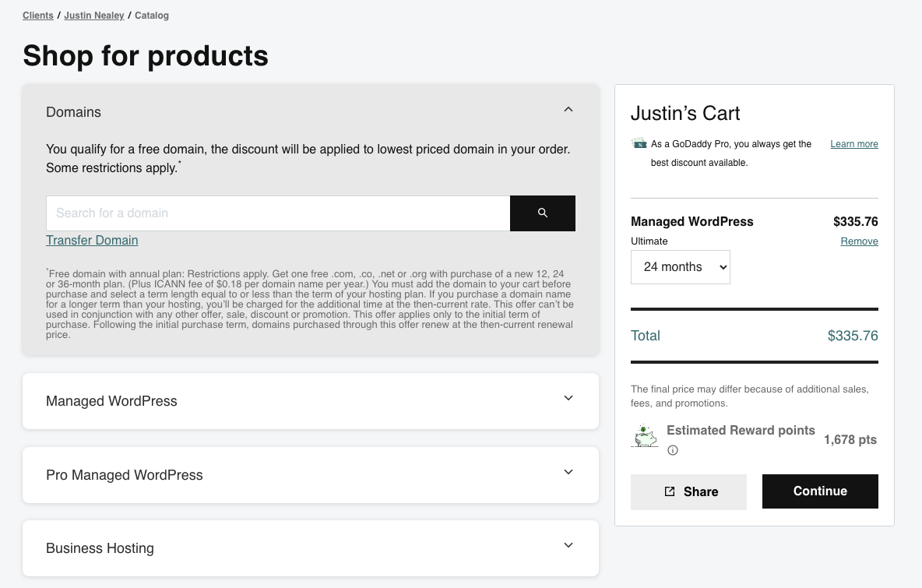Open the 24 months term dropdown
922x588 pixels.
coord(681,267)
